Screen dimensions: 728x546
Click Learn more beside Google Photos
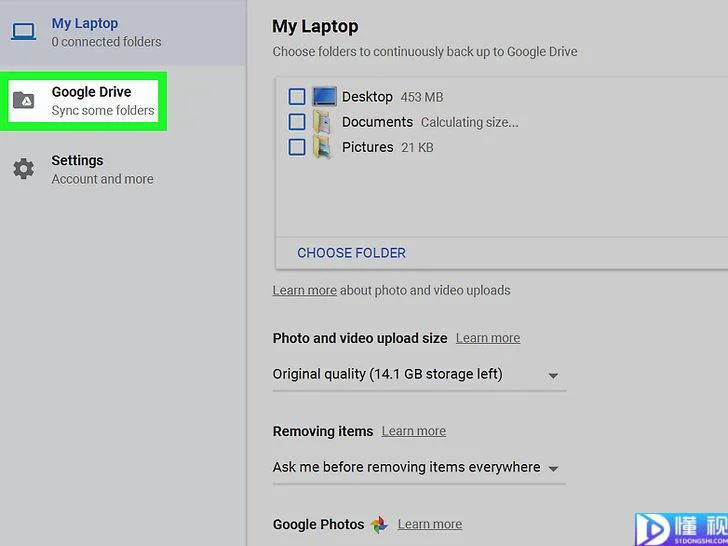(430, 524)
